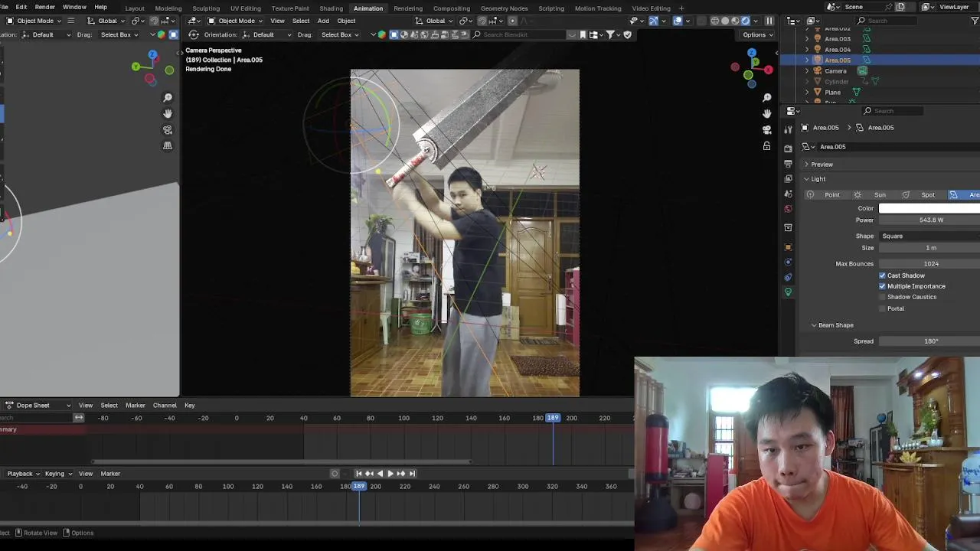Click the zoom magnifier in the right viewport
Image resolution: width=980 pixels, height=551 pixels.
tap(767, 97)
